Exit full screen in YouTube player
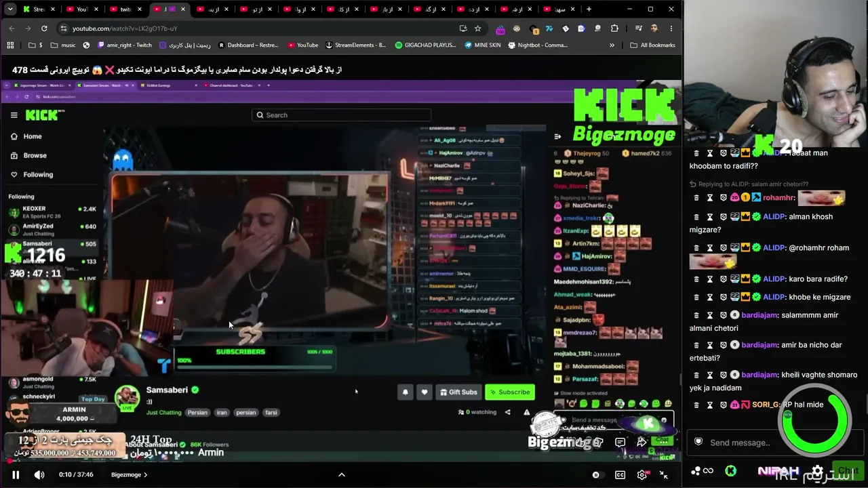The height and width of the screenshot is (488, 868). coord(664,474)
